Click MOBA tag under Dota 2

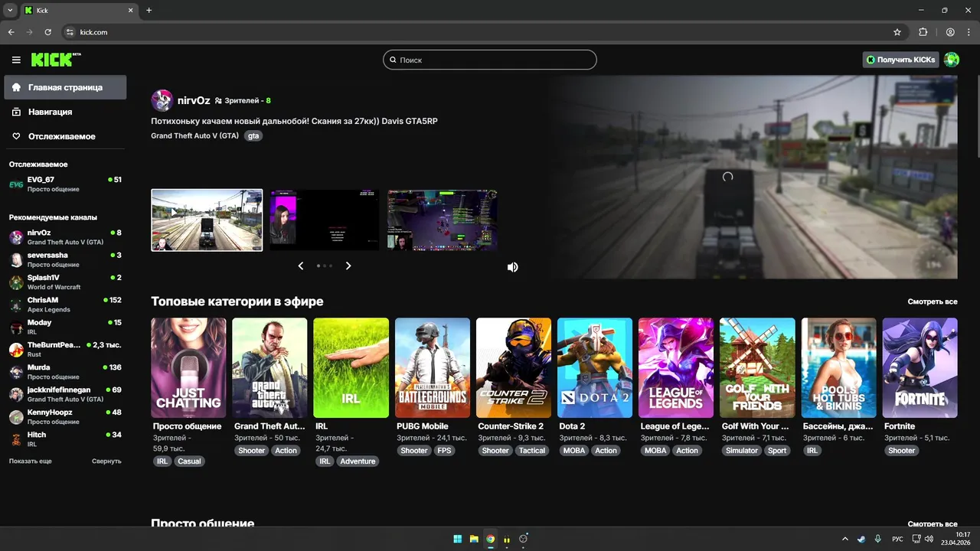[x=574, y=451]
